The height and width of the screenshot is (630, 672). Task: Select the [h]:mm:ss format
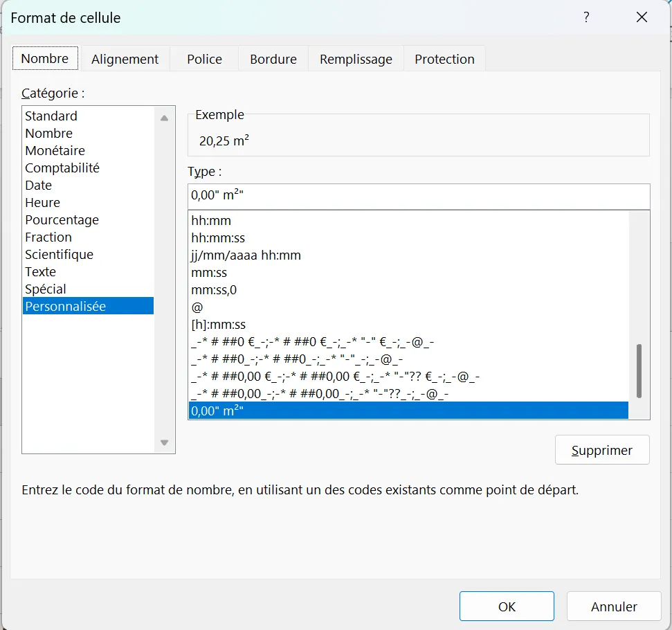coord(408,324)
